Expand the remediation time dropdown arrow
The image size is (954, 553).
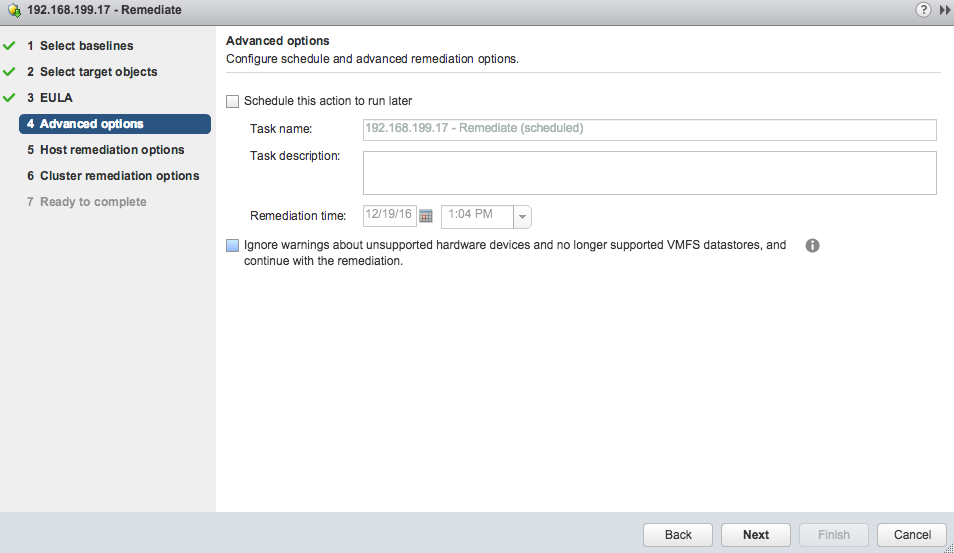pos(522,217)
